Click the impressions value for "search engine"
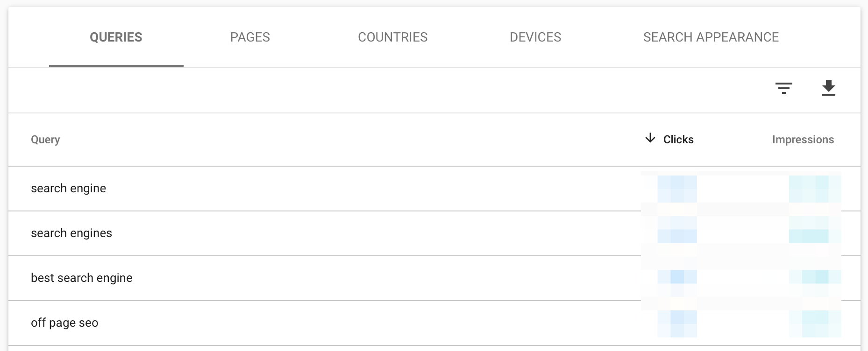 815,189
